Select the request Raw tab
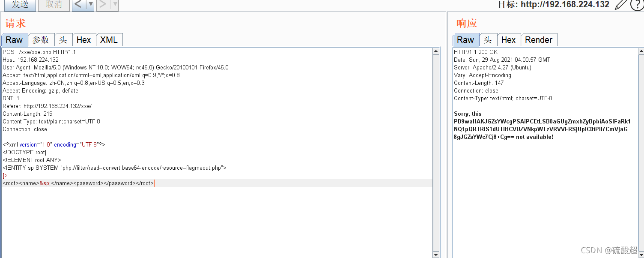Screen dimensions: 644x258 pyautogui.click(x=15, y=40)
